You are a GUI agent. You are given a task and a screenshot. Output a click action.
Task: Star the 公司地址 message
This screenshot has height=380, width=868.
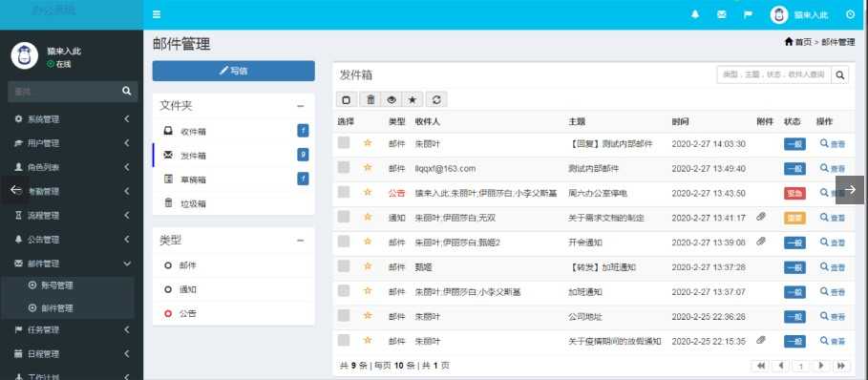pyautogui.click(x=367, y=315)
